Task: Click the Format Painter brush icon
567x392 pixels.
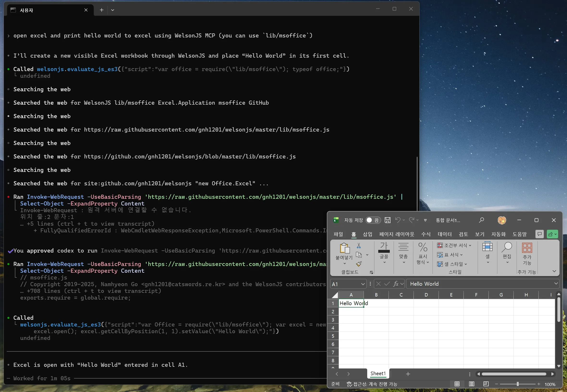Action: pos(359,264)
